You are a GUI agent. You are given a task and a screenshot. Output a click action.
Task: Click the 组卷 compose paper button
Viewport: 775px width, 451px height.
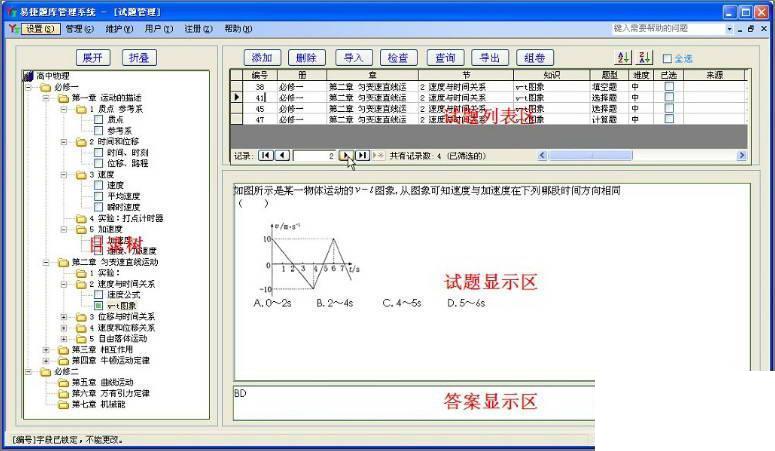[x=535, y=58]
